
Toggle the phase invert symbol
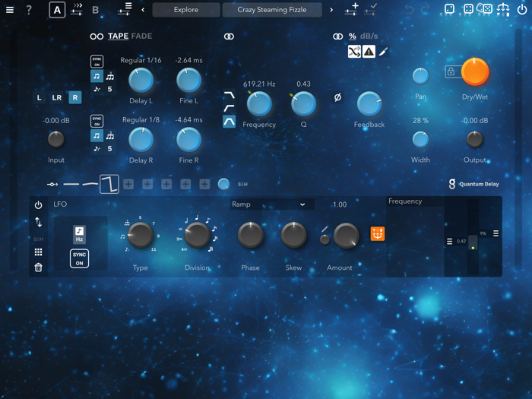point(337,98)
